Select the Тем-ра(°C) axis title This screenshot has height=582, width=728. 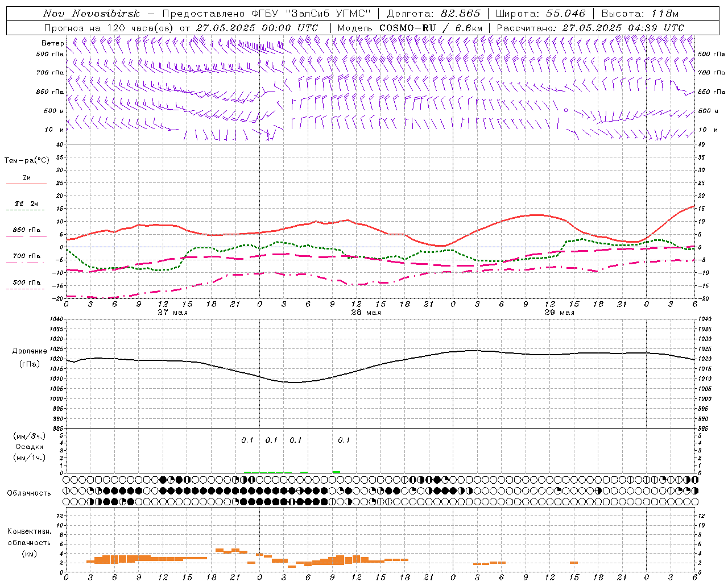click(x=27, y=161)
